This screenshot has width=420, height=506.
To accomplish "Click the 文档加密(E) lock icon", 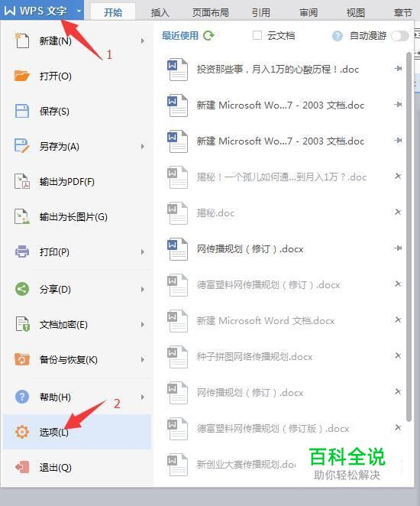I will point(23,324).
